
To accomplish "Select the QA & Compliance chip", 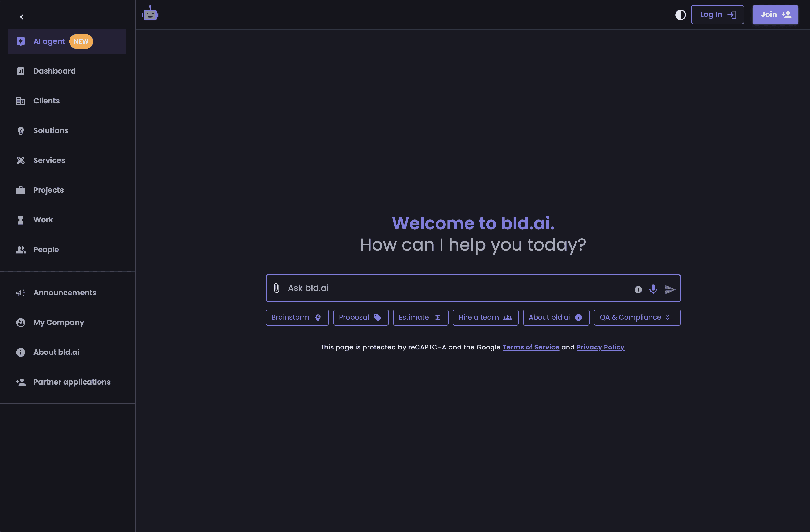I will point(637,318).
